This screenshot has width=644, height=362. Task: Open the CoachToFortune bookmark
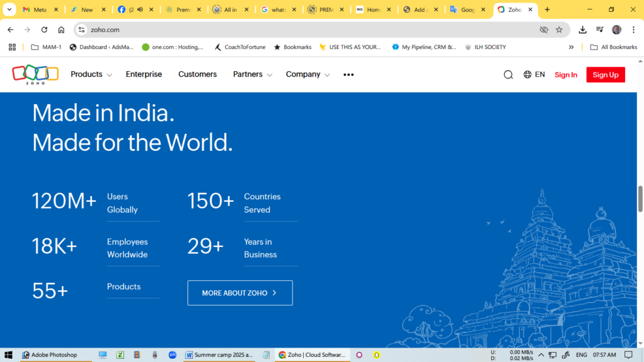pyautogui.click(x=240, y=47)
